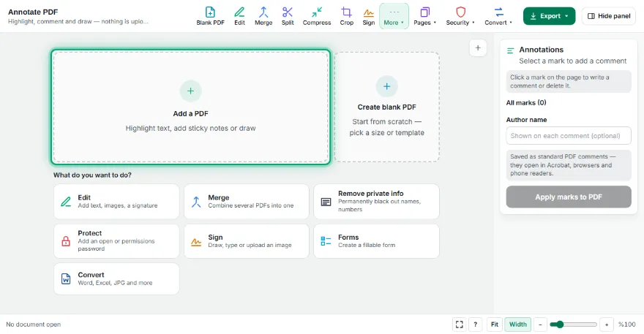Click the Annotate PDF title
The image size is (644, 334).
33,12
